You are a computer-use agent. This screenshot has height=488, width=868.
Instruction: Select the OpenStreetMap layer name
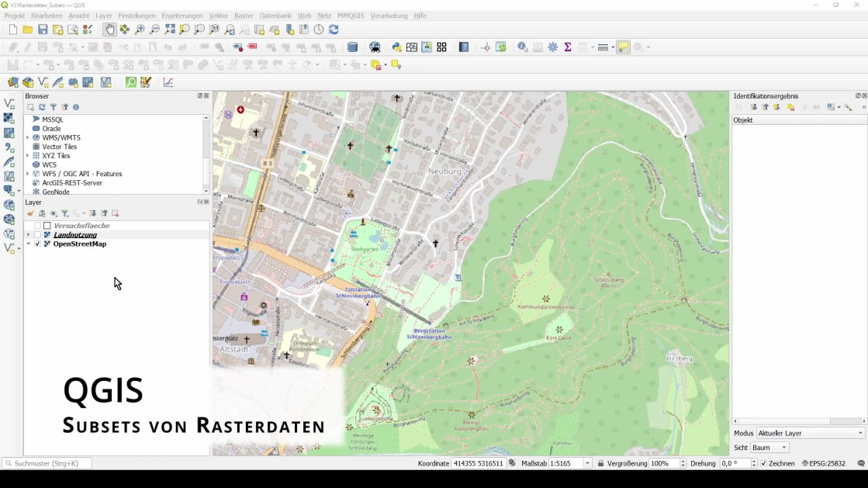point(80,244)
